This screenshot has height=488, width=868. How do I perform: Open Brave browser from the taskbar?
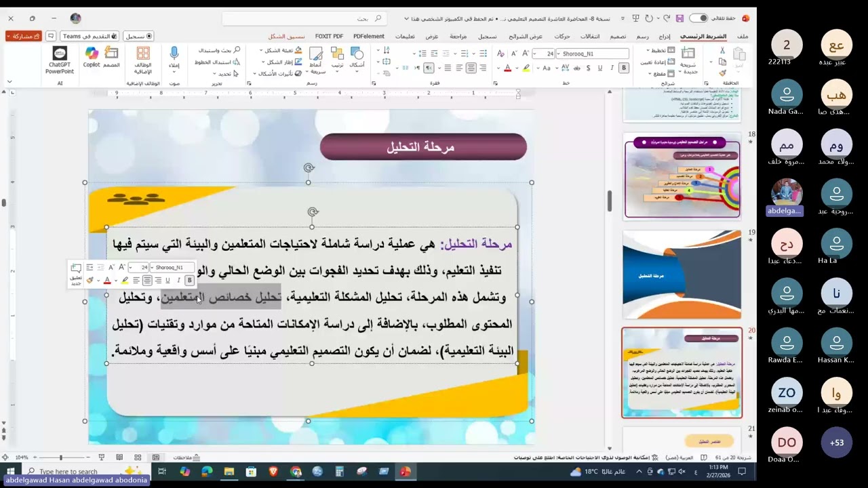pos(273,472)
